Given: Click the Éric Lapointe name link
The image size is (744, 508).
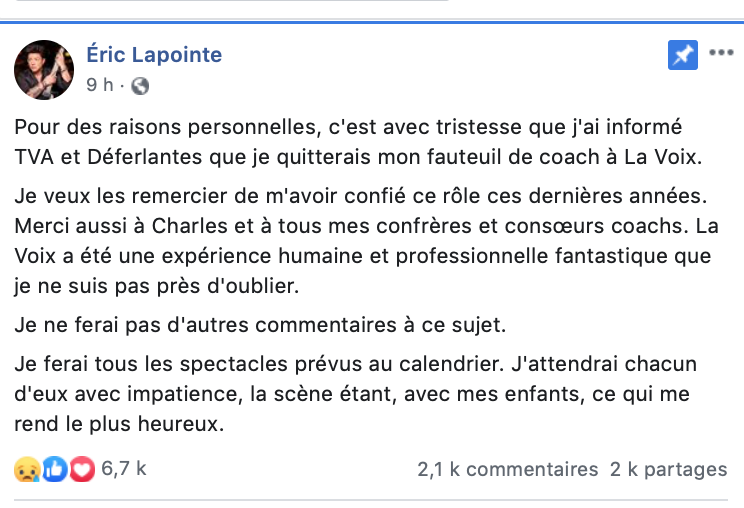Looking at the screenshot, I should point(154,55).
